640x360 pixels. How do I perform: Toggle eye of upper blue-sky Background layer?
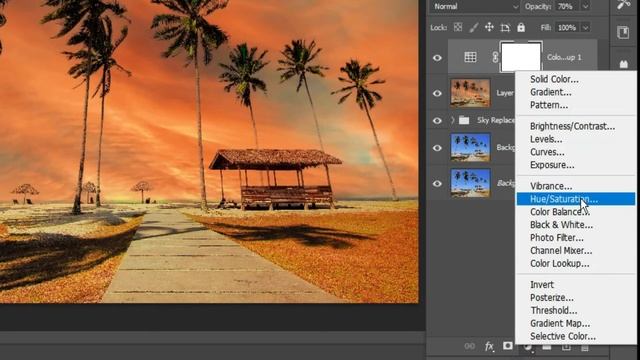pos(437,148)
